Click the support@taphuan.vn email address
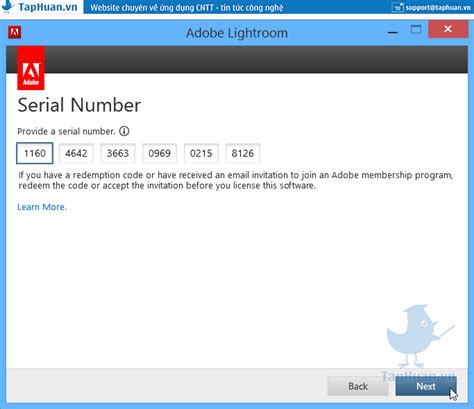Image resolution: width=474 pixels, height=409 pixels. point(438,7)
